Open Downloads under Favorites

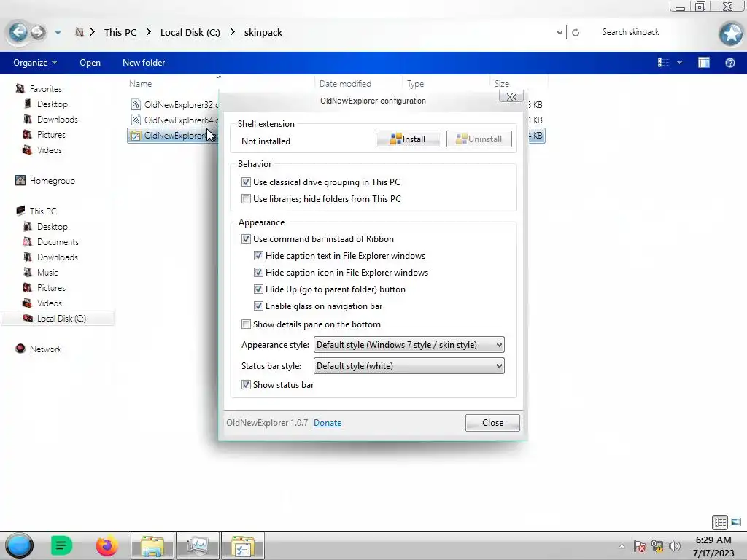click(x=57, y=119)
